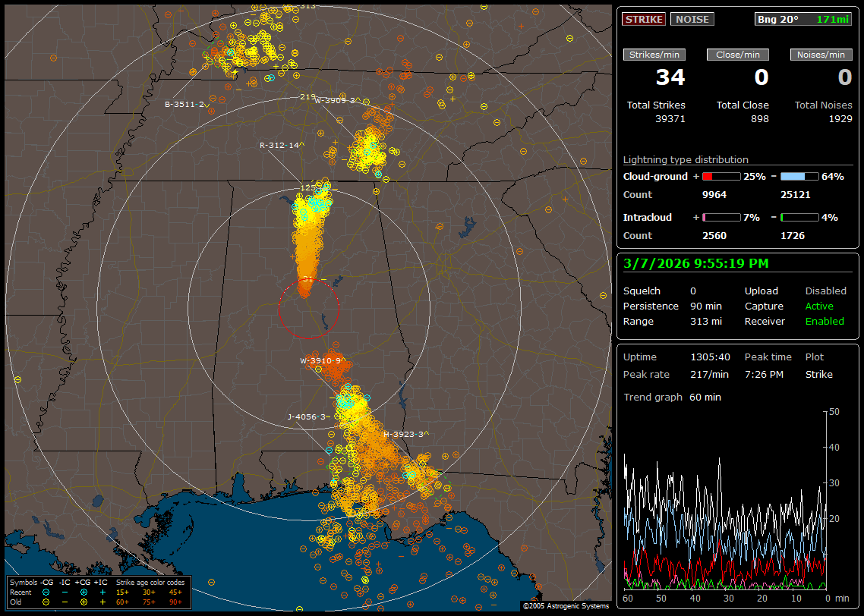This screenshot has height=616, width=864.
Task: Click the old -IC yellow dash symbol
Action: (x=65, y=600)
